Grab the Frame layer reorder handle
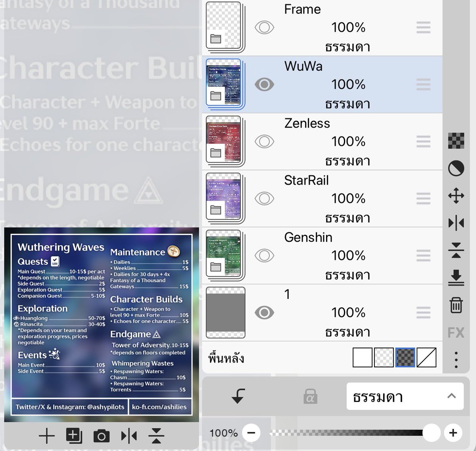Viewport: 476px width, 451px height. [x=423, y=27]
